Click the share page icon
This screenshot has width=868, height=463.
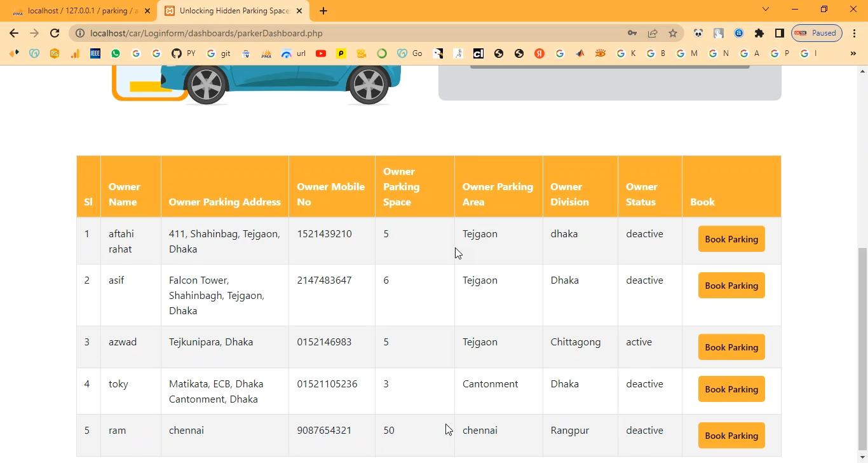point(653,33)
